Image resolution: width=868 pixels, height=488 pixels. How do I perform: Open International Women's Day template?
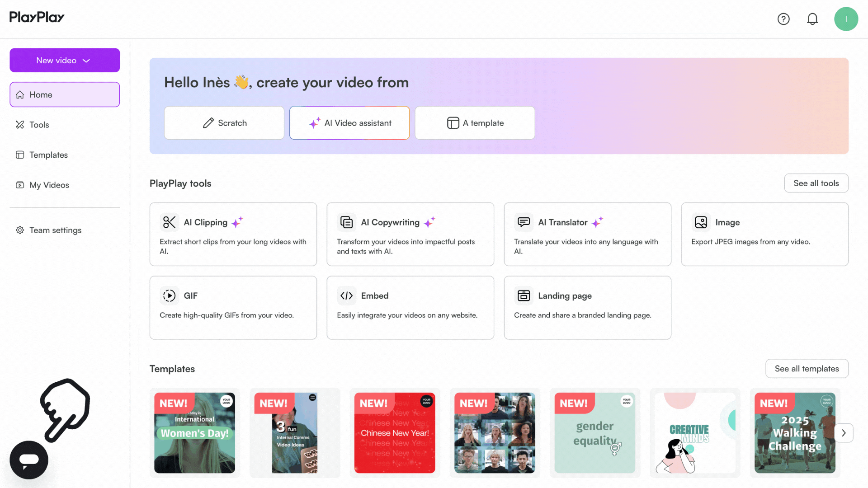click(x=194, y=433)
